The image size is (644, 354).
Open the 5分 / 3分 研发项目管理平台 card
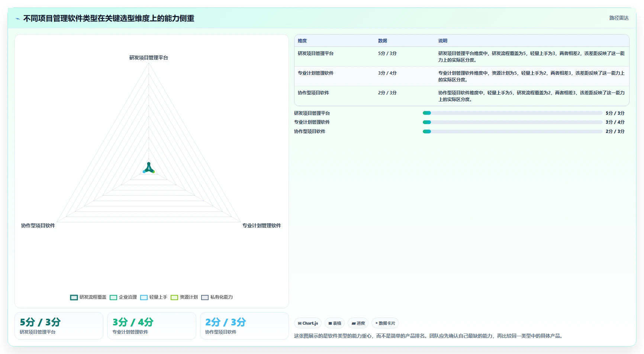tap(59, 326)
